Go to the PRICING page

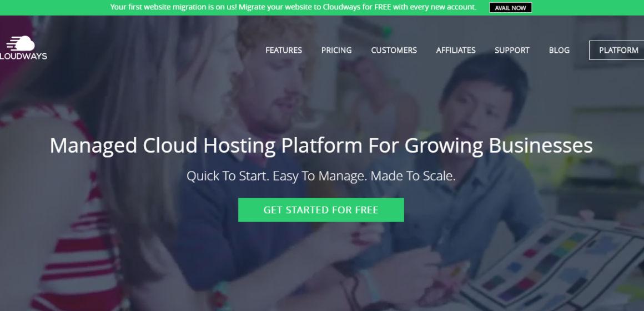(x=336, y=50)
